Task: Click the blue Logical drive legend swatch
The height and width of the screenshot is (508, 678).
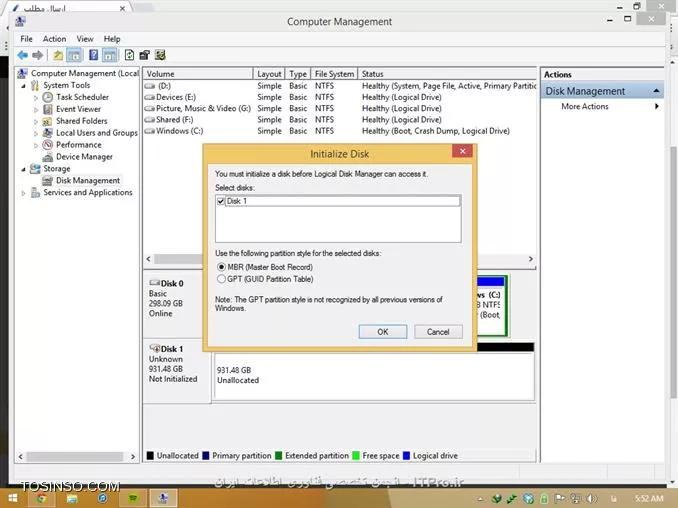Action: coord(406,455)
